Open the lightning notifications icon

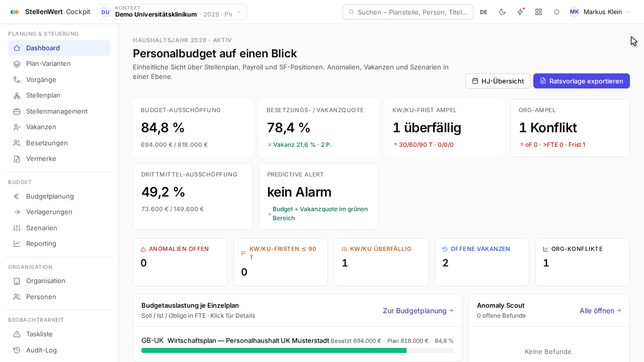click(520, 12)
